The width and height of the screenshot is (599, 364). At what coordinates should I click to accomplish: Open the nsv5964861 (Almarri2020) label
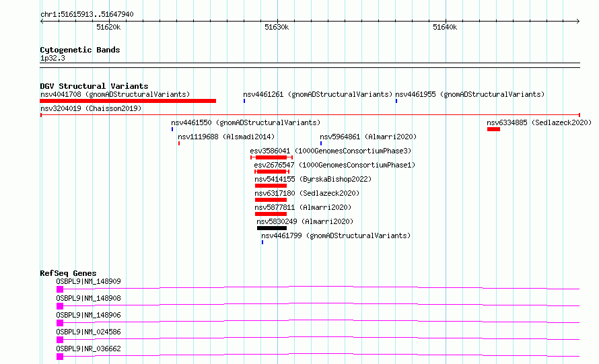point(368,137)
